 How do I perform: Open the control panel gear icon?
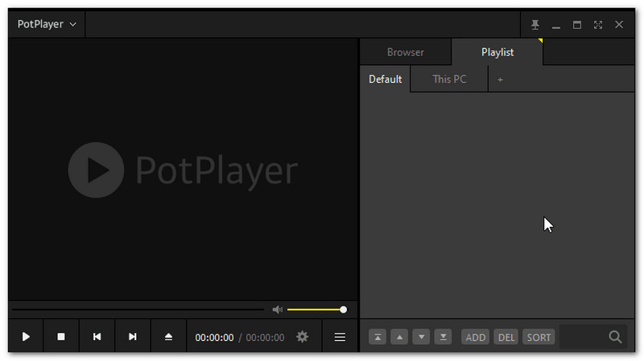303,337
